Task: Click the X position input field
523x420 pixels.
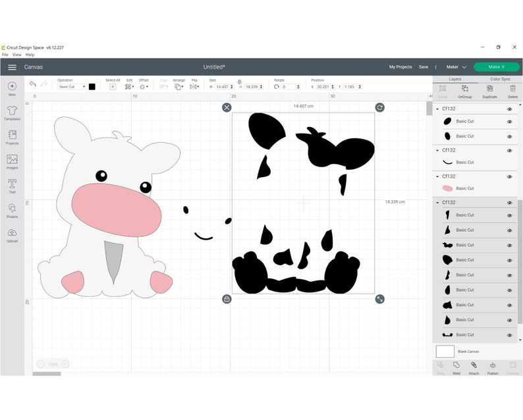Action: point(325,87)
